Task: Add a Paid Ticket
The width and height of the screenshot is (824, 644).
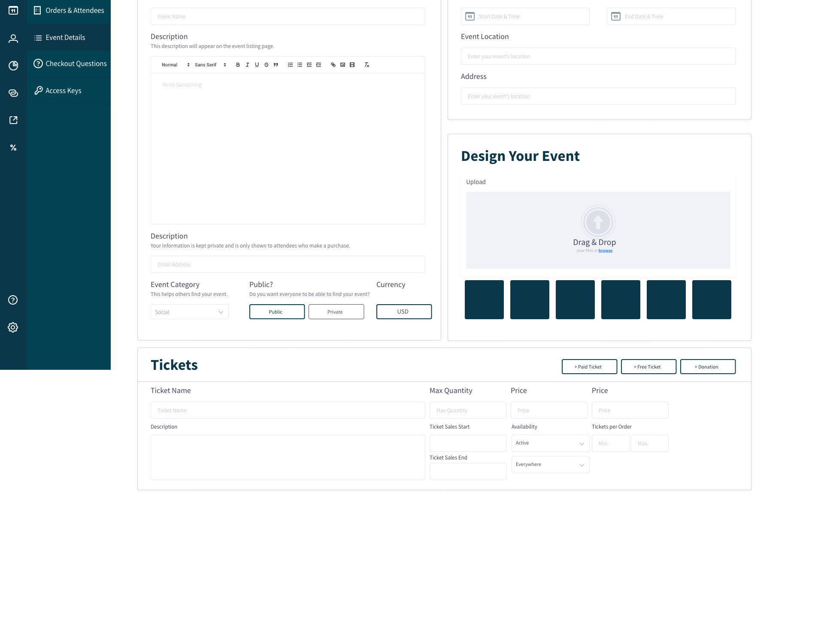Action: tap(589, 366)
